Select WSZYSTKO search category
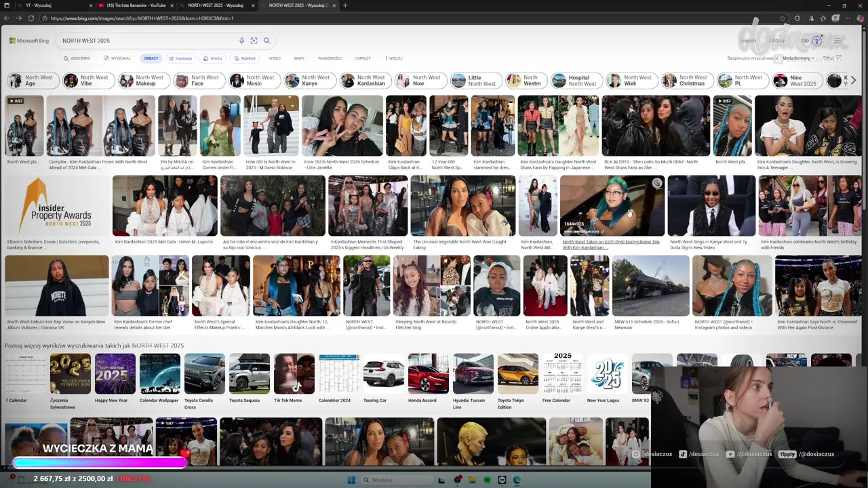The width and height of the screenshot is (868, 488). click(x=77, y=58)
